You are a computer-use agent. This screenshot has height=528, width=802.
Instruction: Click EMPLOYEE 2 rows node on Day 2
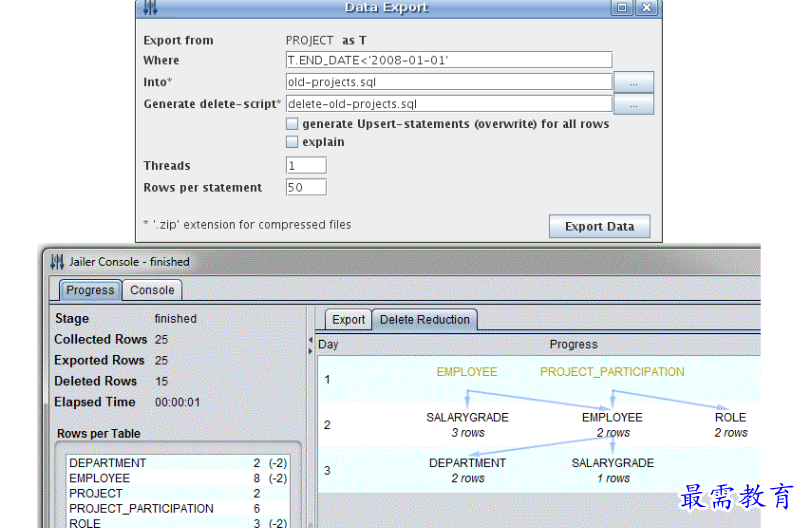(612, 425)
